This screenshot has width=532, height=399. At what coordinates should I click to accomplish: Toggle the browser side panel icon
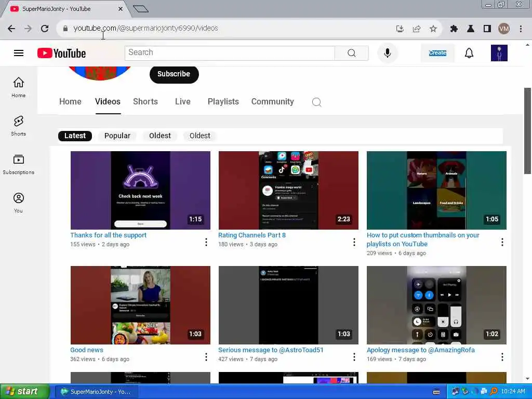click(x=487, y=29)
